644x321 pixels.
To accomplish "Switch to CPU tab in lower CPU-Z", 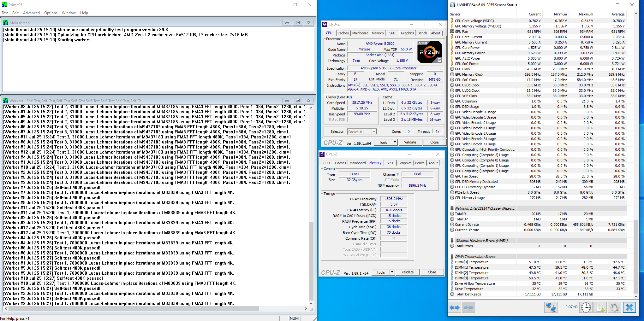I will pyautogui.click(x=327, y=163).
